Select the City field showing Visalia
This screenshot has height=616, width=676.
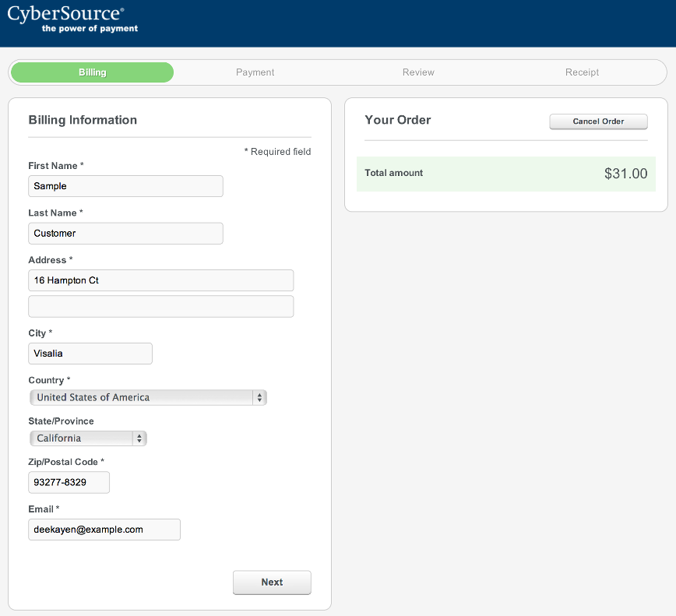(x=90, y=353)
